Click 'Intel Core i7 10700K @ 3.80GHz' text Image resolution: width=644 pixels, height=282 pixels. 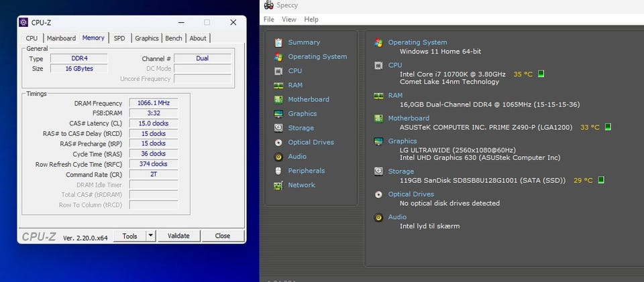coord(453,74)
